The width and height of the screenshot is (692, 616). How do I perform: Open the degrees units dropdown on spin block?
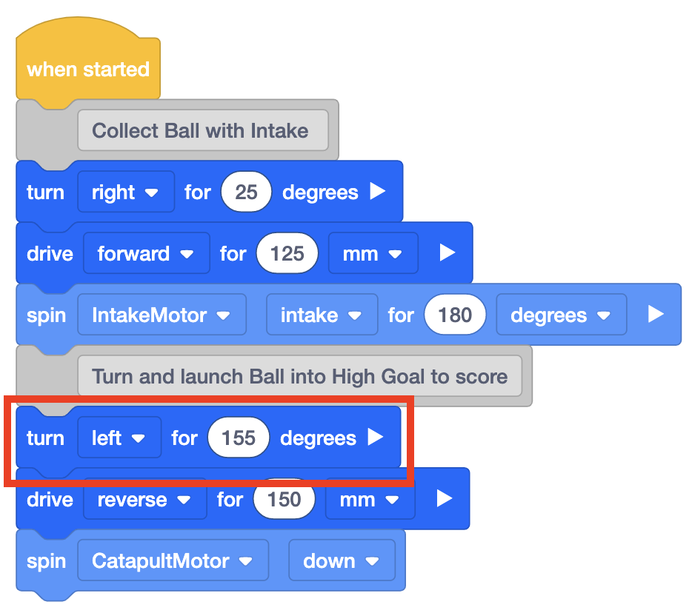pyautogui.click(x=561, y=315)
